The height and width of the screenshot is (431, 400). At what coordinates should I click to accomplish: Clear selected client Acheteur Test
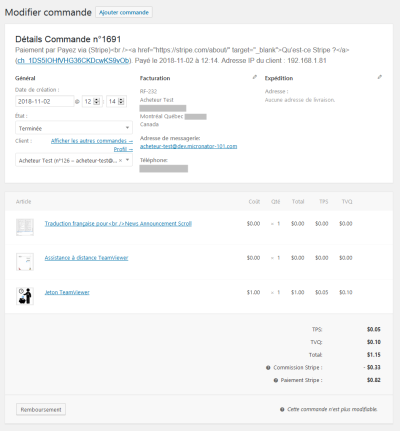pyautogui.click(x=120, y=160)
